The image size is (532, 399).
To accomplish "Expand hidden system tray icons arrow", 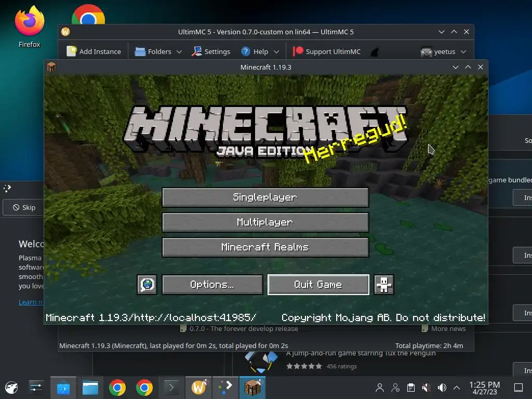I will (x=457, y=388).
